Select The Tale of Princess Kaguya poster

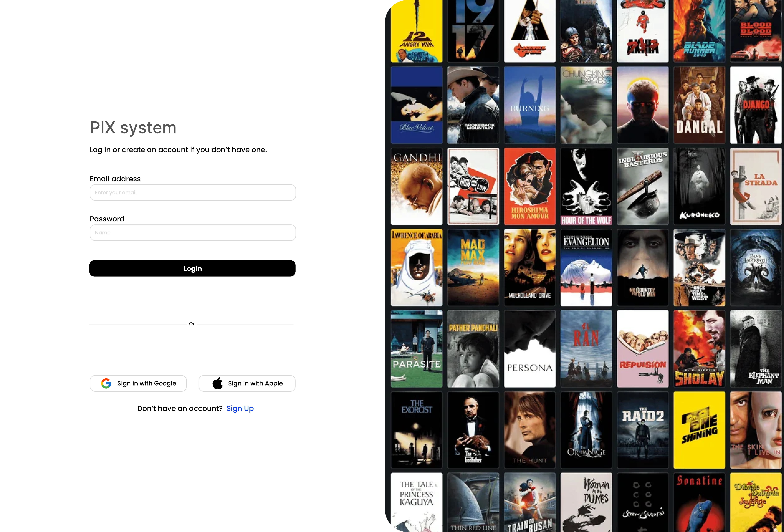pos(417,502)
